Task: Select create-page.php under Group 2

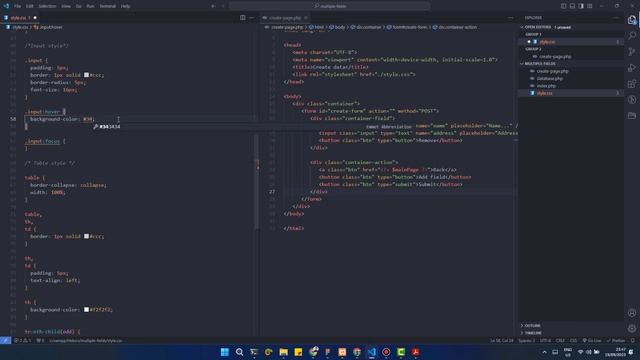Action: [x=571, y=56]
